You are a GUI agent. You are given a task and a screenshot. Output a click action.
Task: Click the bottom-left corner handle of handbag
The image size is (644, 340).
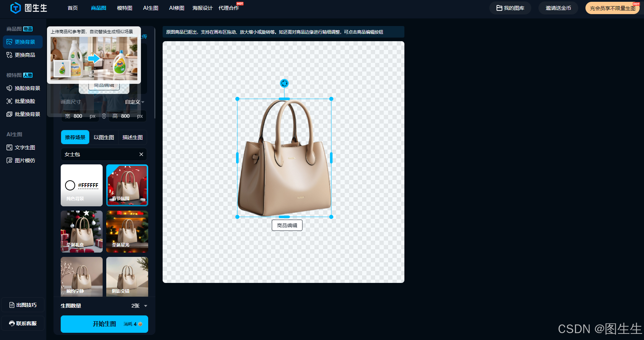click(x=237, y=217)
